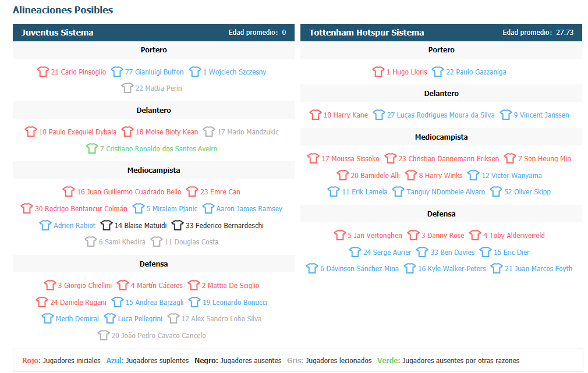Viewport: 588px width, 373px height.
Task: Click the blue shirt icon beside Eric Dier
Action: tap(486, 253)
